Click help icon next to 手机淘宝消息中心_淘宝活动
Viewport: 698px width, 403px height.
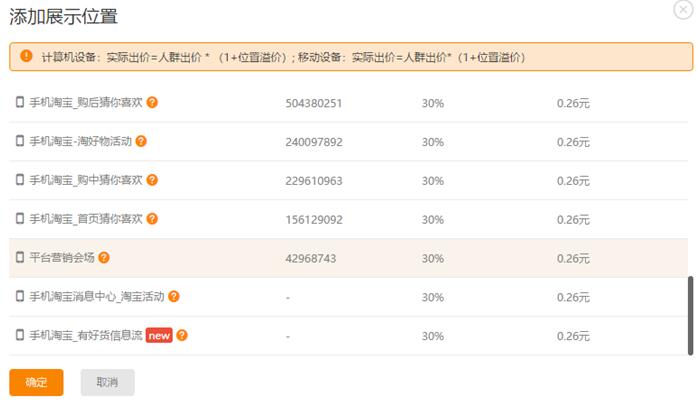174,296
